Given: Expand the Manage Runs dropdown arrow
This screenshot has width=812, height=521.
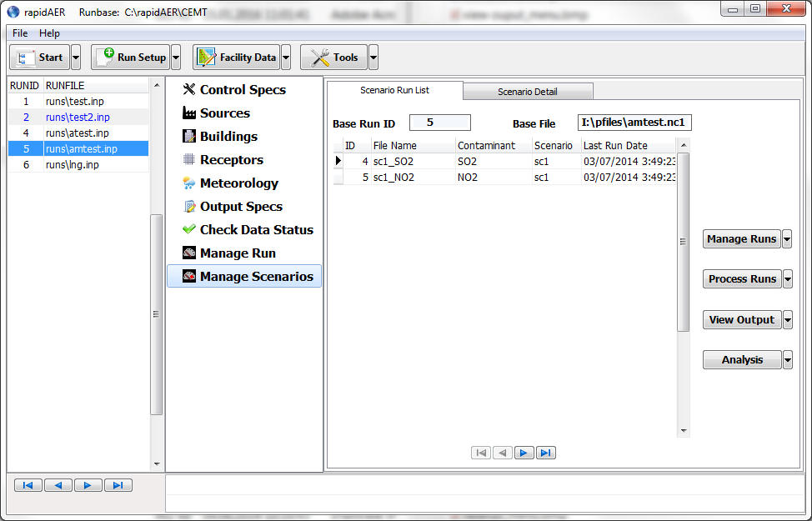Looking at the screenshot, I should coord(787,239).
